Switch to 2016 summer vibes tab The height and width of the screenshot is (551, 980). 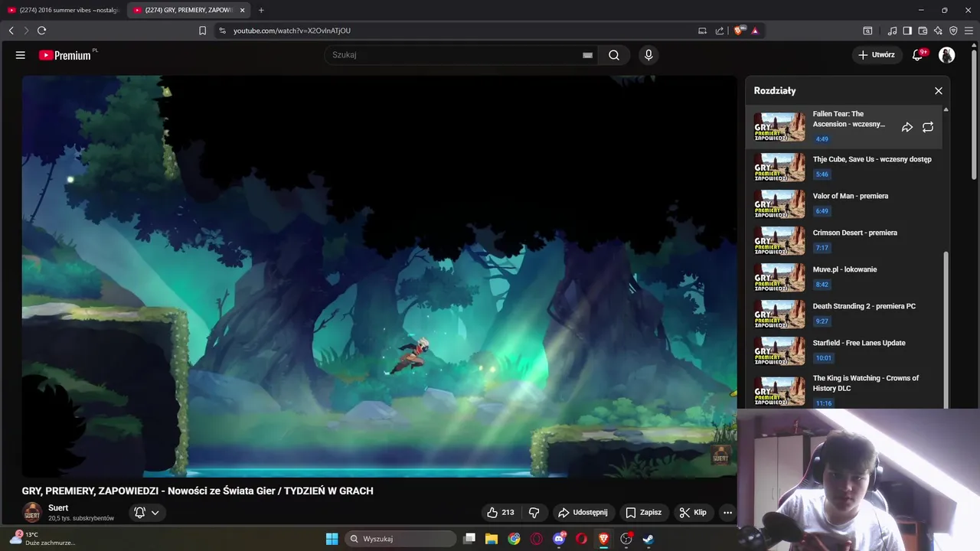click(x=63, y=10)
